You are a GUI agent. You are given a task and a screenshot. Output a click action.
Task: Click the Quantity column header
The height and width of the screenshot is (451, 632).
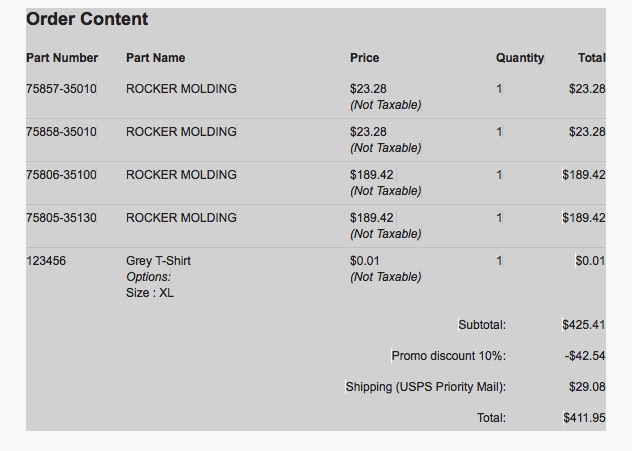(520, 58)
